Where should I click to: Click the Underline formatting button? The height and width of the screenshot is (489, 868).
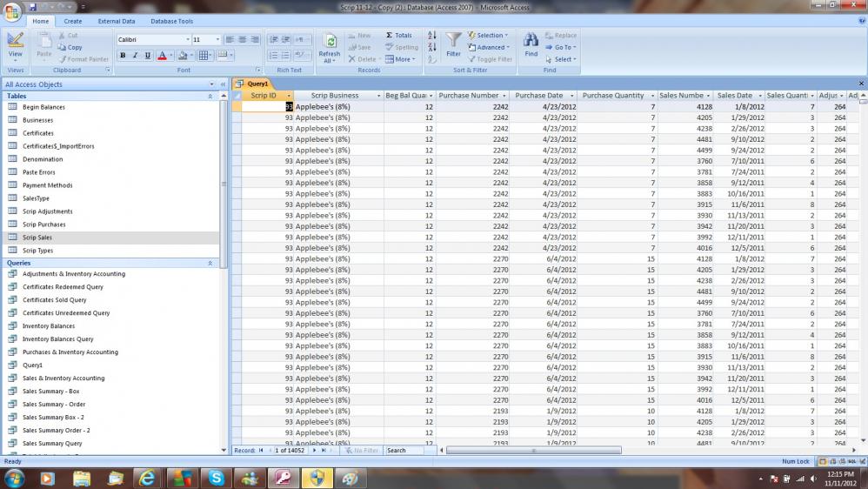tap(147, 56)
